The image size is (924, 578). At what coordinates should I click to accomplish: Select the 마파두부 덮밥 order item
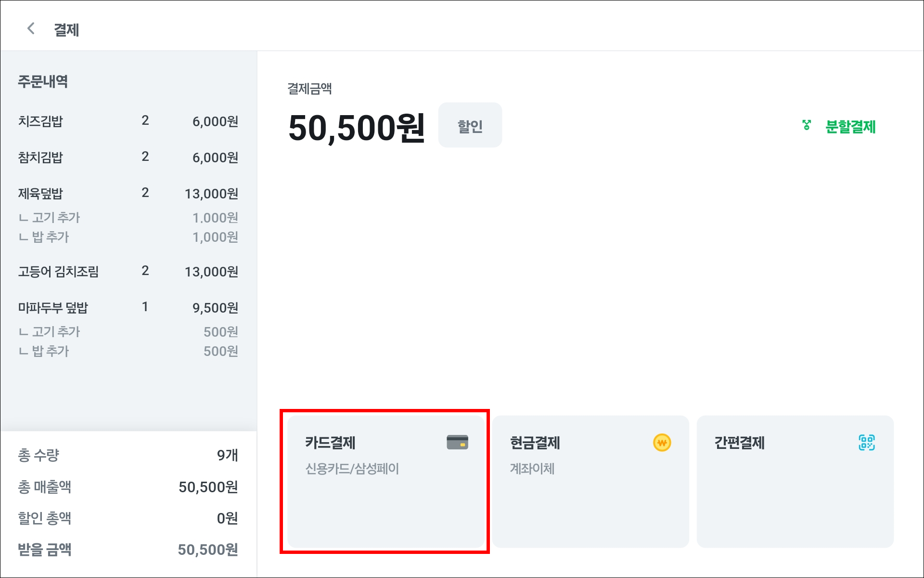point(128,308)
